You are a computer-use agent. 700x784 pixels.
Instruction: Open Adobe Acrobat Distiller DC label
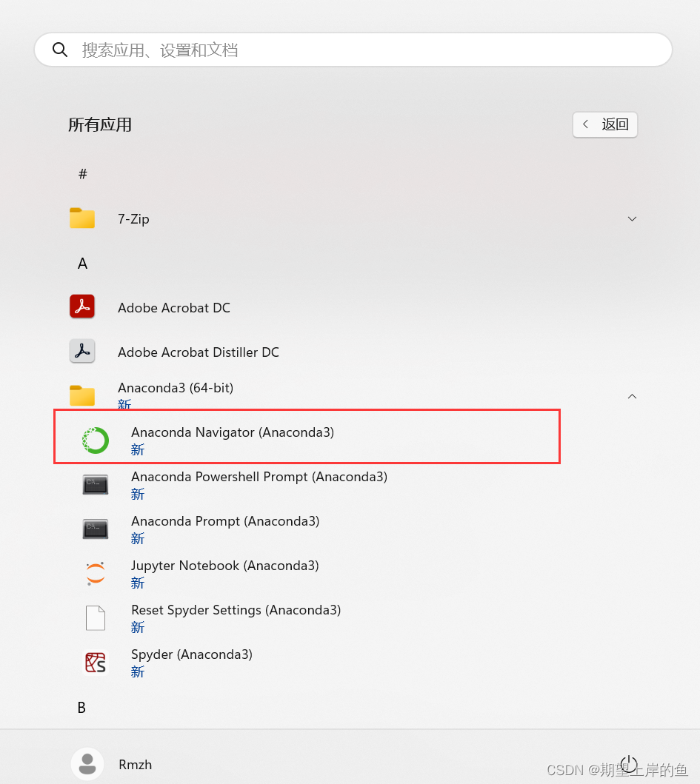point(199,352)
